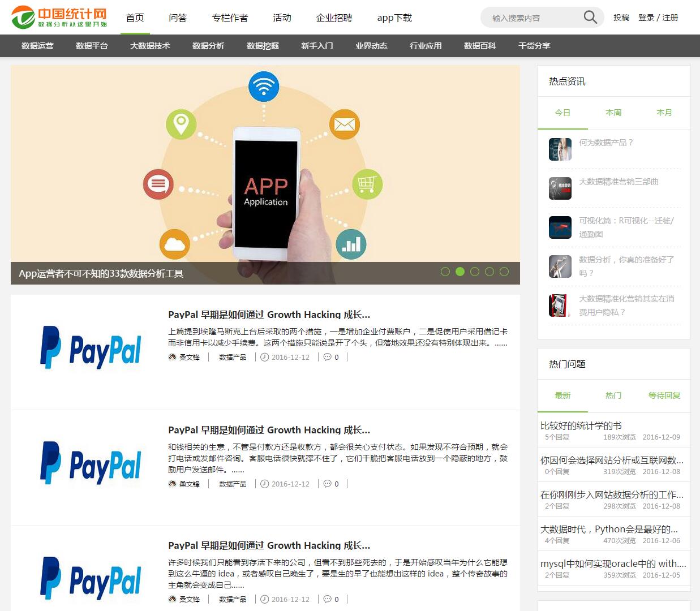The width and height of the screenshot is (700, 611).
Task: Click the 登录 / 注册 link
Action: point(658,18)
